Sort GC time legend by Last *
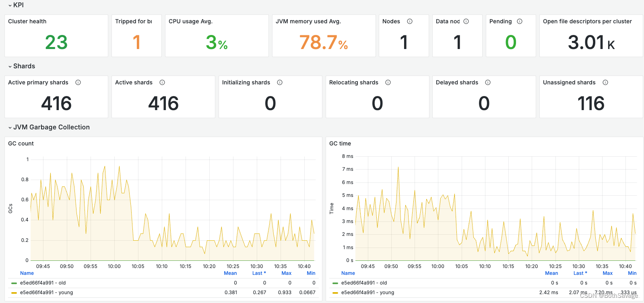 point(580,273)
